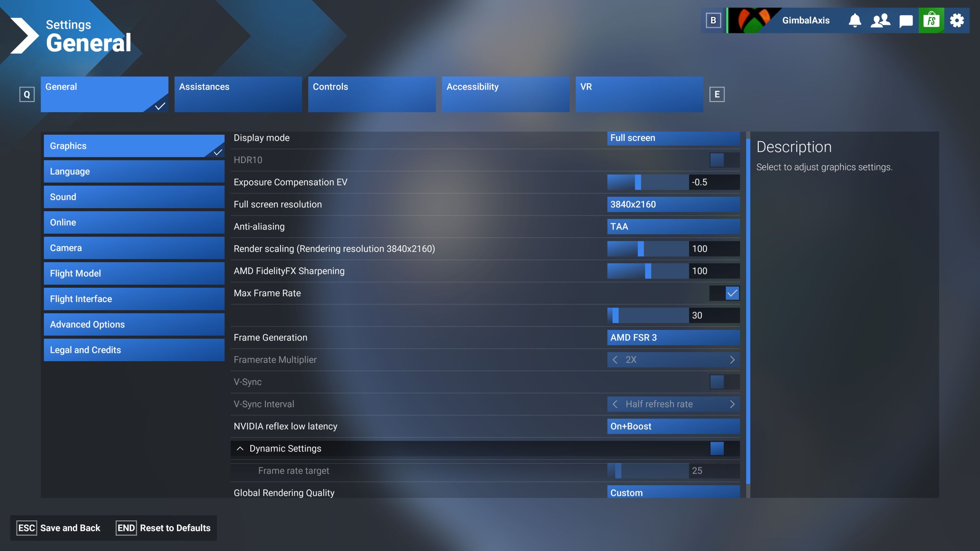
Task: Click left arrow of V-Sync Interval
Action: [615, 404]
